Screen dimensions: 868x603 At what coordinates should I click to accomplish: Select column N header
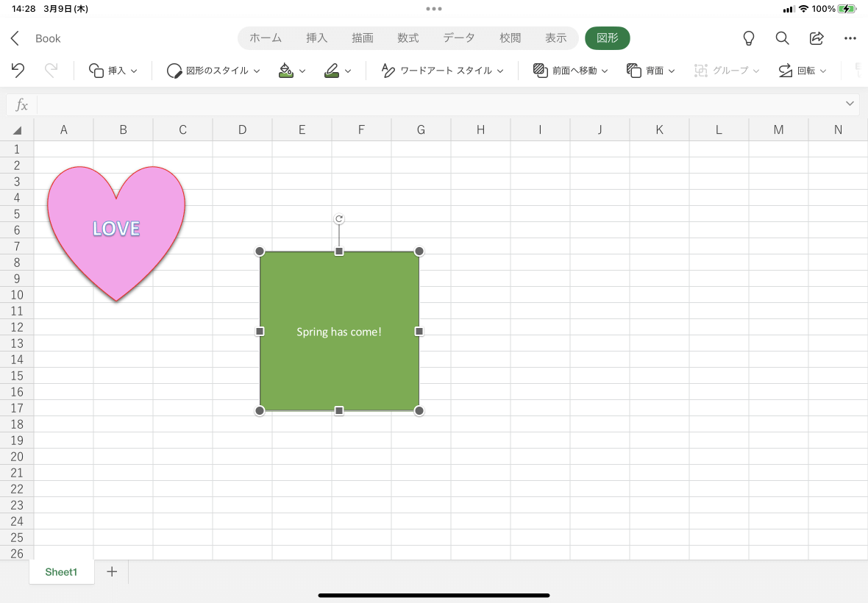coord(838,129)
